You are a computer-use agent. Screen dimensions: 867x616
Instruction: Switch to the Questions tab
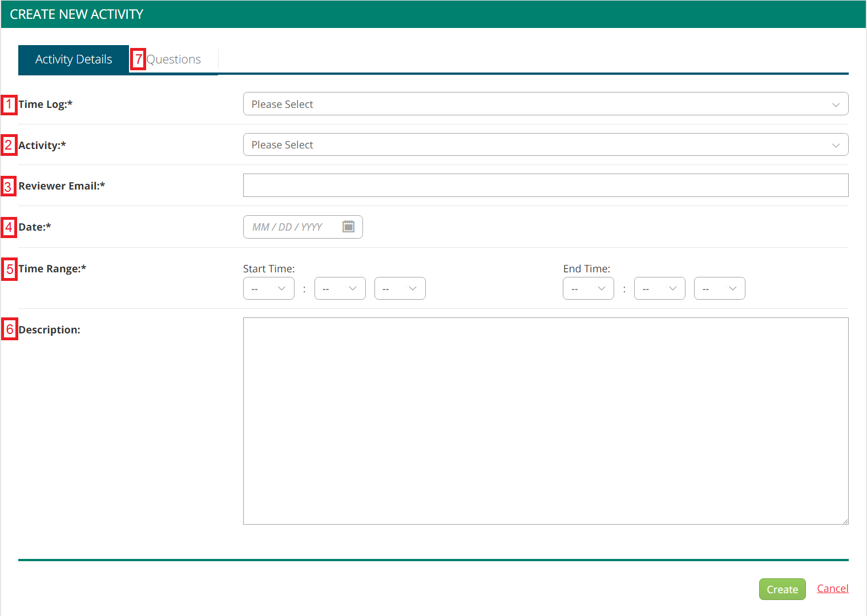click(x=174, y=59)
